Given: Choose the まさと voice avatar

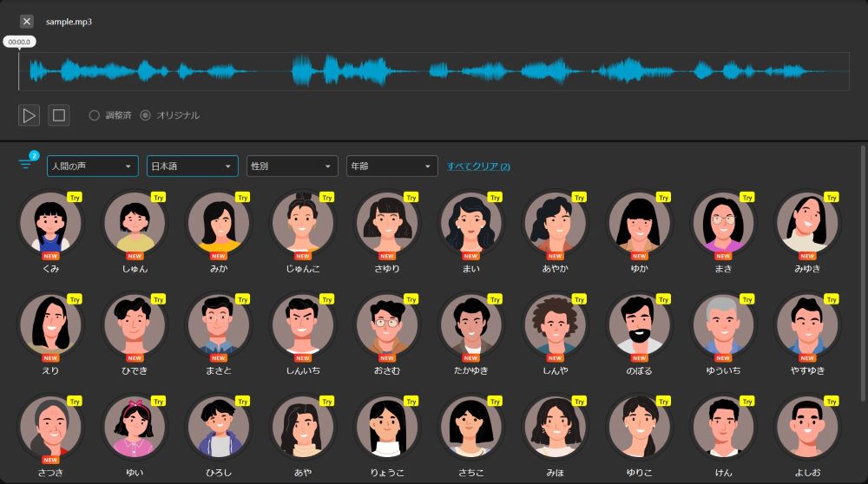Looking at the screenshot, I should (x=219, y=324).
